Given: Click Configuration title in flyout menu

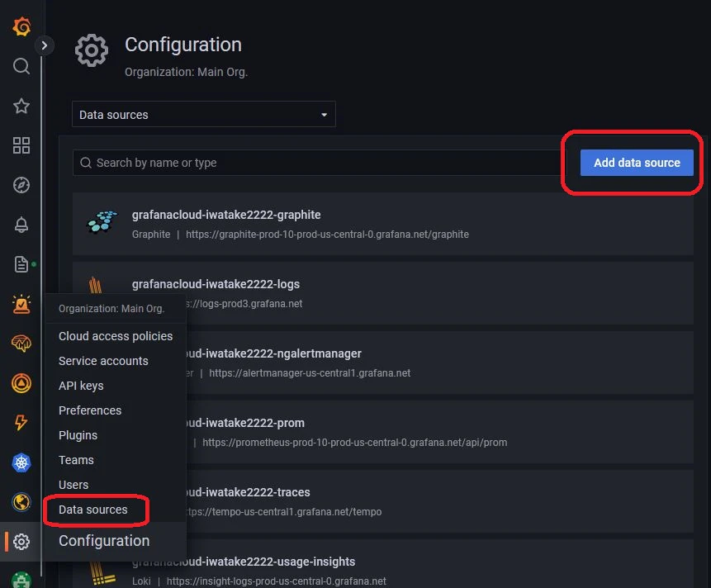Looking at the screenshot, I should [x=104, y=540].
